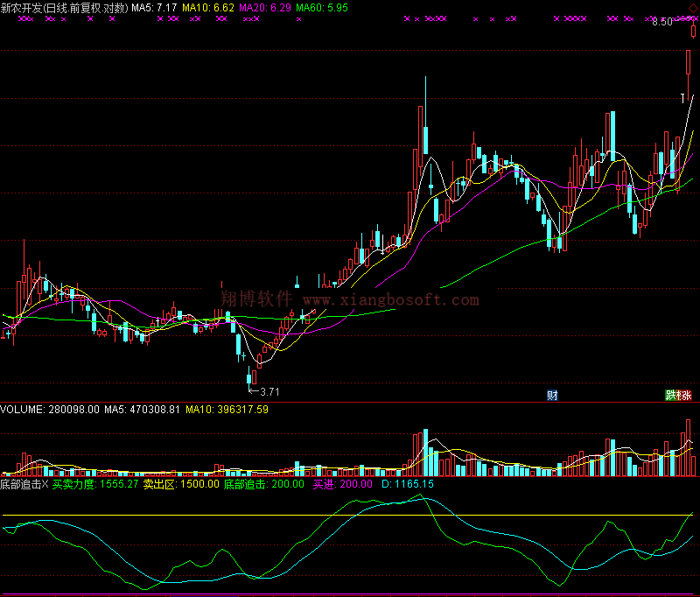Click the 买进: 200.00 label

tap(342, 484)
